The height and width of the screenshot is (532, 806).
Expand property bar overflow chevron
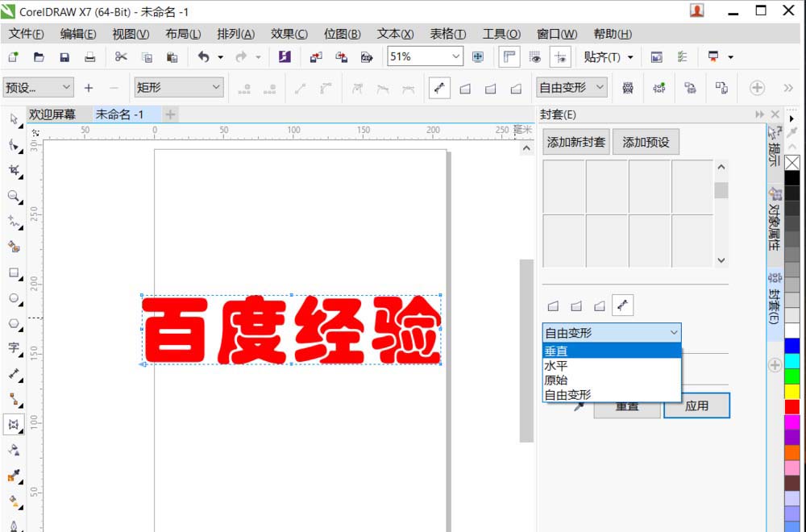(x=788, y=88)
